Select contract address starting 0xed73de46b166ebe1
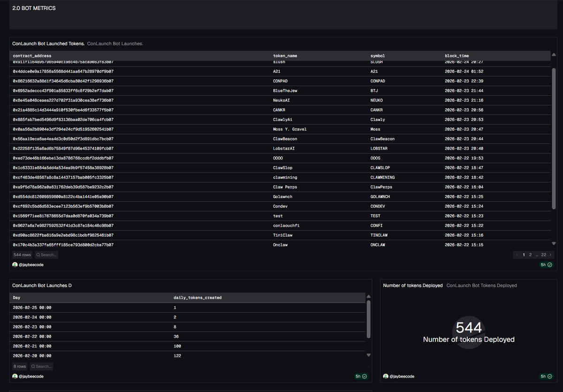Image resolution: width=563 pixels, height=392 pixels. click(x=63, y=158)
